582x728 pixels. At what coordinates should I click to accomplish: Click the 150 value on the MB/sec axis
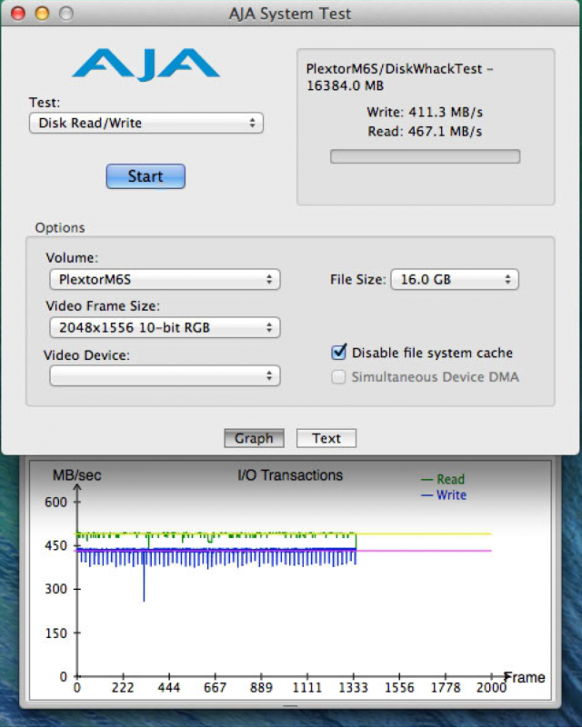55,633
